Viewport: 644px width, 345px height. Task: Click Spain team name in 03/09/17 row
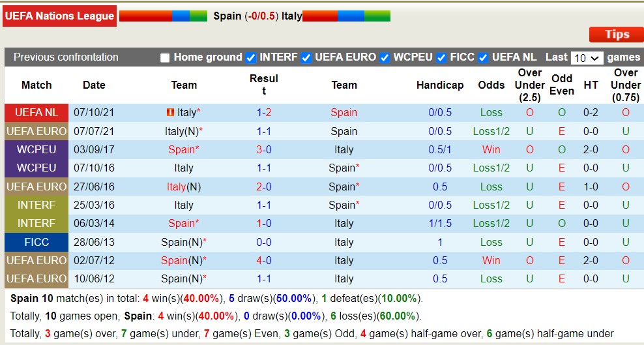click(182, 149)
